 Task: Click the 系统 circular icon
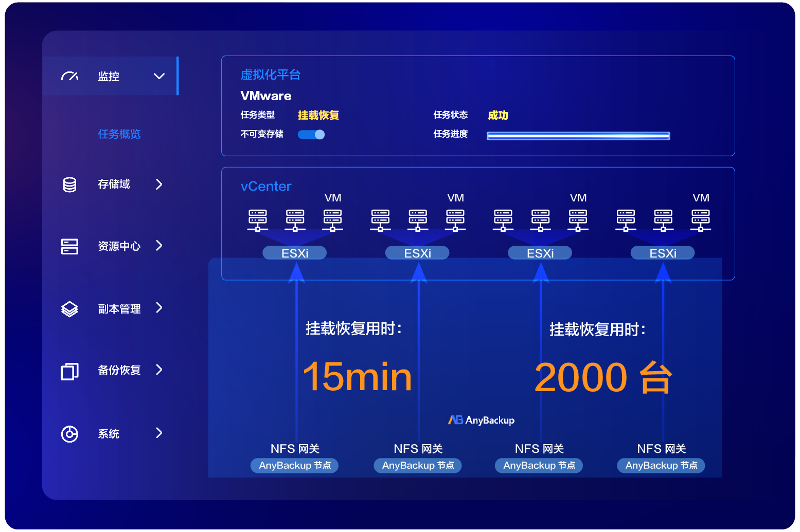click(69, 434)
